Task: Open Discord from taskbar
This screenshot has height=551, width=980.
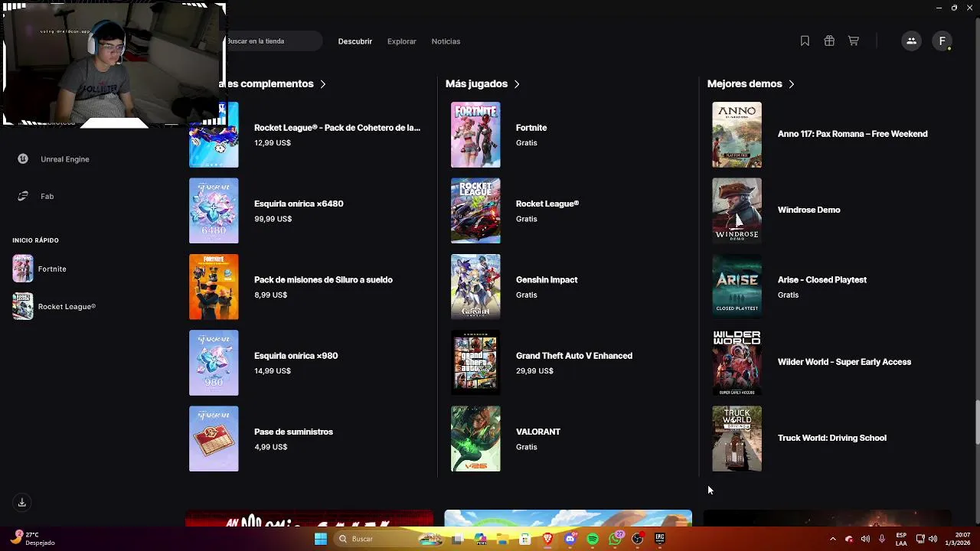Action: tap(570, 539)
